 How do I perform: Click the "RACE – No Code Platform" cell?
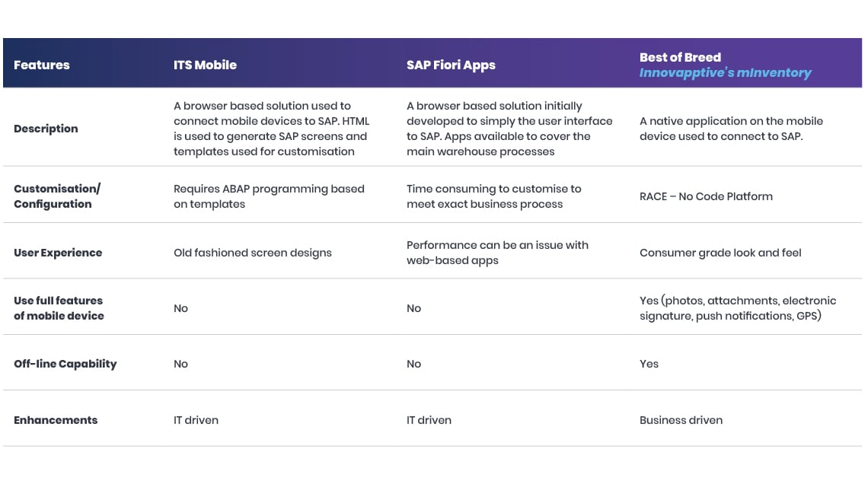click(x=706, y=196)
